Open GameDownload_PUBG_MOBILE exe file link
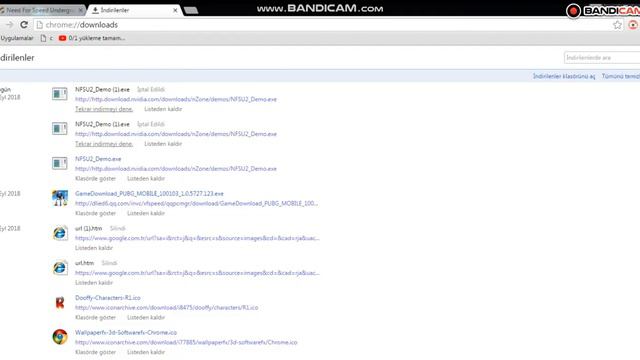Image resolution: width=640 pixels, height=360 pixels. 149,193
